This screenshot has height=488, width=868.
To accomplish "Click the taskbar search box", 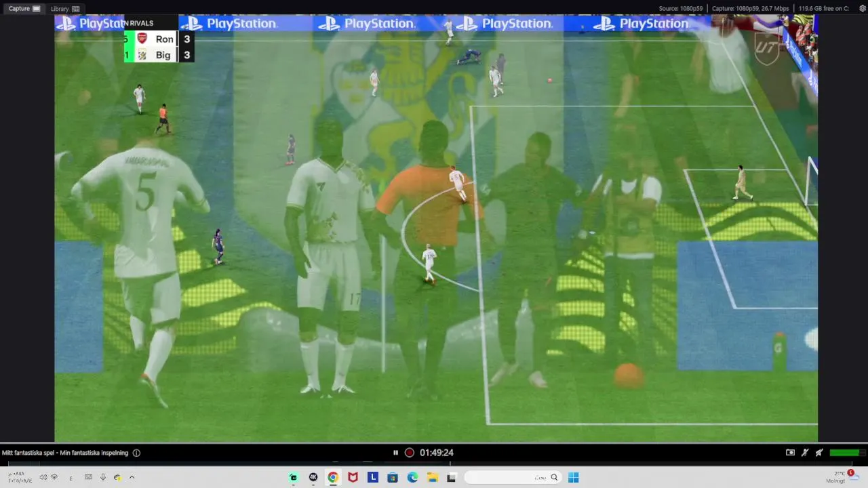I will click(x=513, y=477).
